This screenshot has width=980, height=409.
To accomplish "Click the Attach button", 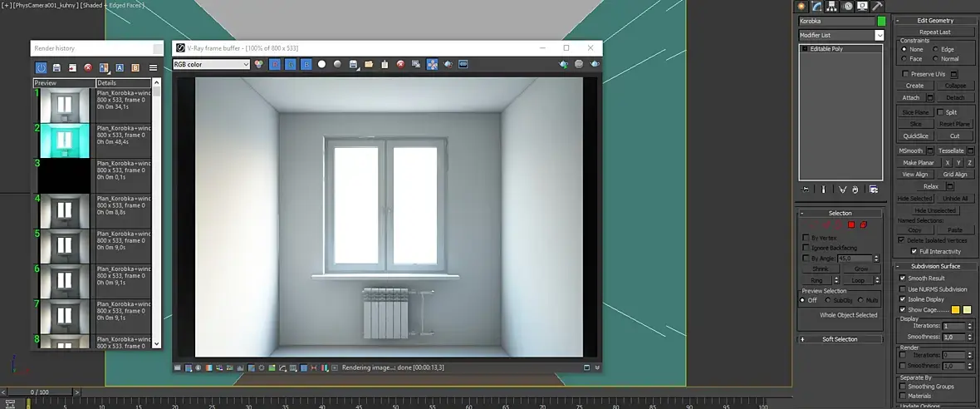I will pyautogui.click(x=911, y=97).
